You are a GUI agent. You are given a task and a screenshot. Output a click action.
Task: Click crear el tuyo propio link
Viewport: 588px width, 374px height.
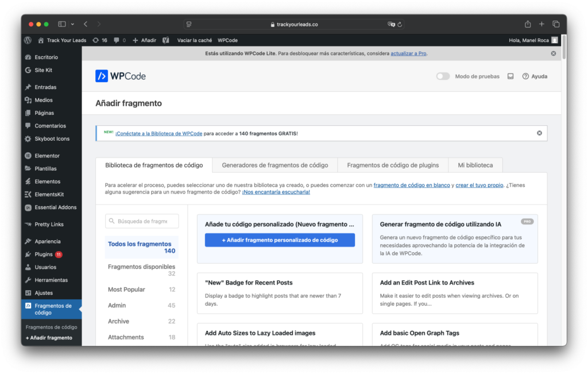pyautogui.click(x=479, y=186)
